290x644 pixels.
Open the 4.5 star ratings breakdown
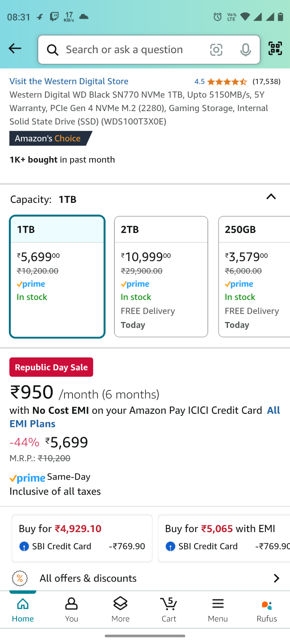pos(221,82)
